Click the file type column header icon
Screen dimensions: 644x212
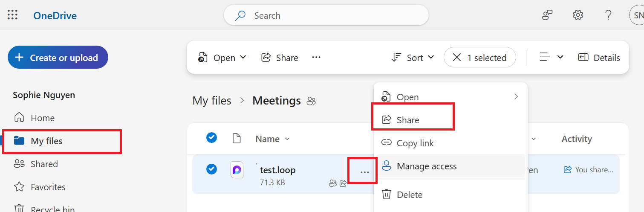click(x=237, y=139)
